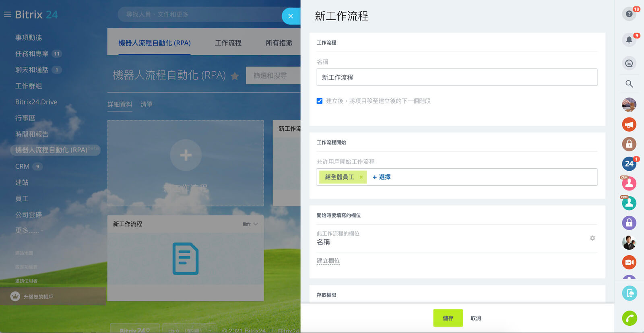Viewport: 644px width, 333px height.
Task: Open the man in suit avatar chat
Action: [x=629, y=243]
